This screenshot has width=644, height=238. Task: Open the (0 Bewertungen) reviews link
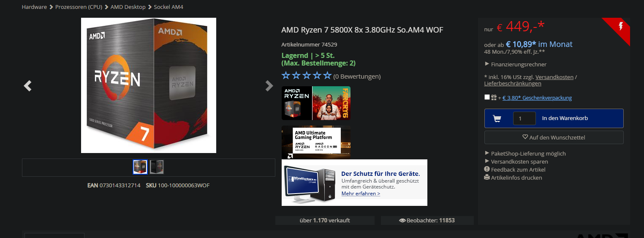(357, 77)
